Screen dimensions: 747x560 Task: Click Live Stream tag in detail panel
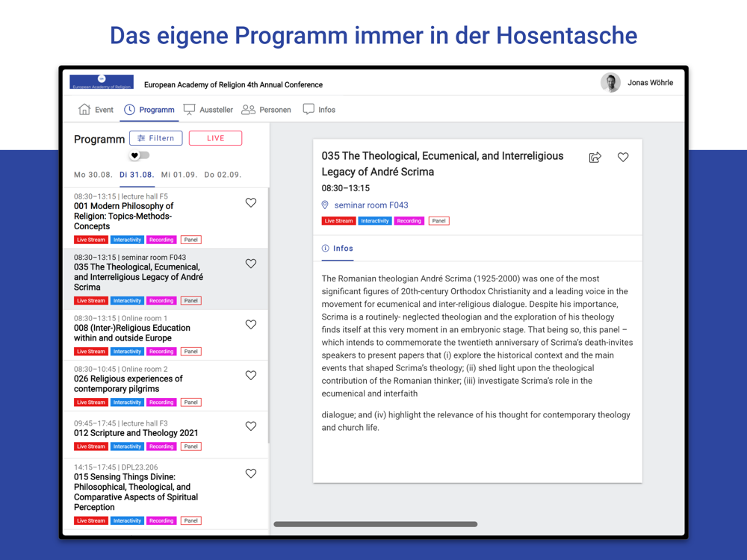point(338,221)
